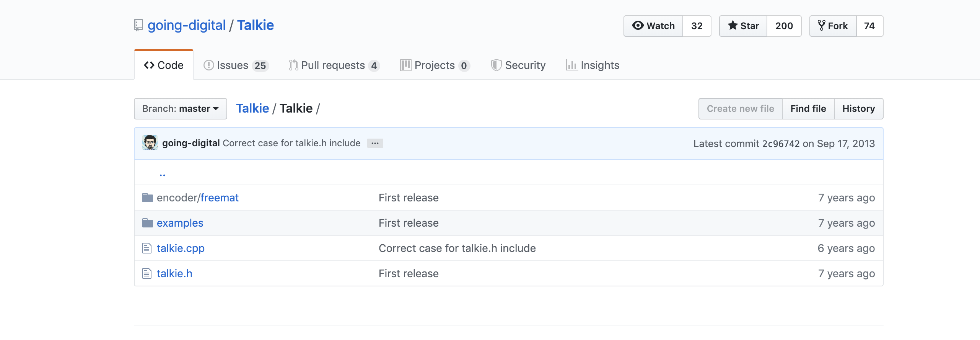
Task: Click the talkie.h file icon
Action: [x=147, y=273]
